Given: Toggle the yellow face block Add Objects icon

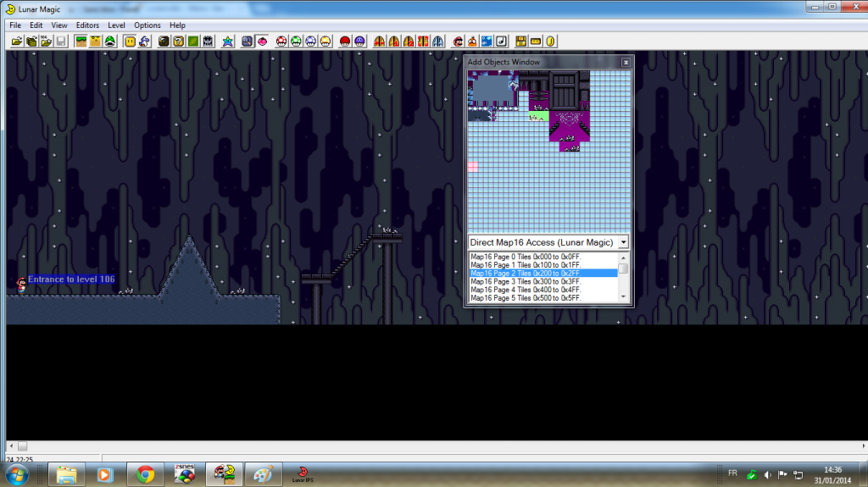Looking at the screenshot, I should (x=130, y=42).
